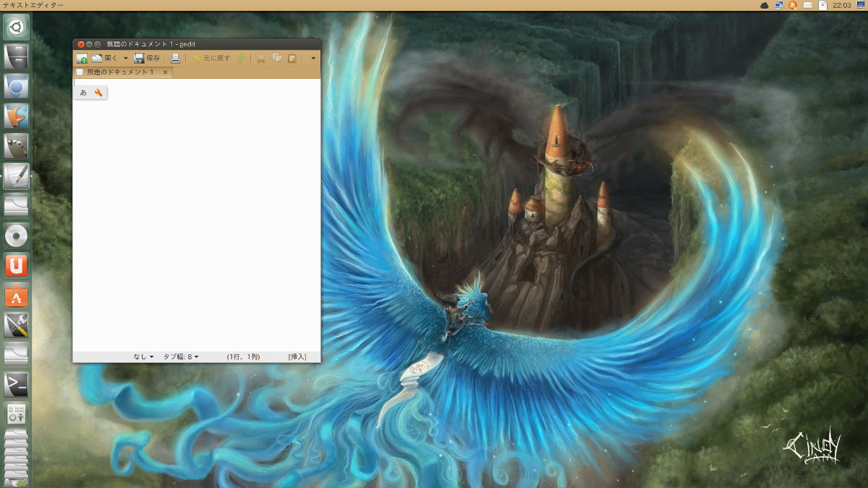The height and width of the screenshot is (488, 868).
Task: Toggle the [挿入] insert mode indicator
Action: tap(297, 356)
